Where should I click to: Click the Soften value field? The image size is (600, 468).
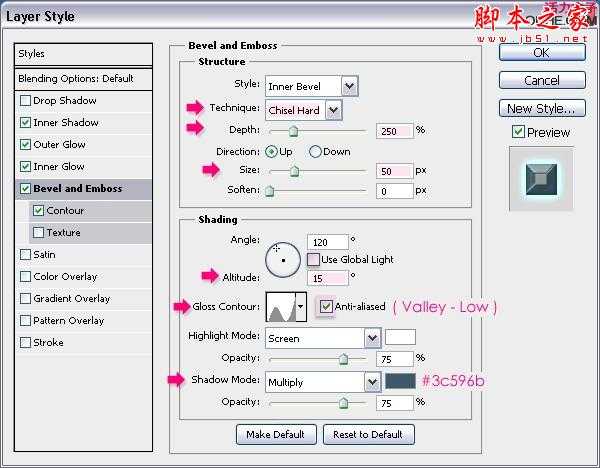[395, 191]
